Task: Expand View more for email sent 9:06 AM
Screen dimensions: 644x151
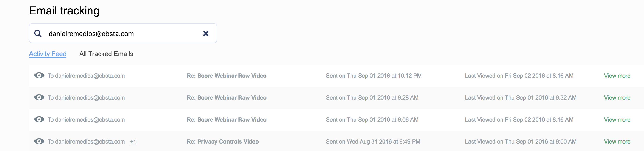Action: click(617, 119)
